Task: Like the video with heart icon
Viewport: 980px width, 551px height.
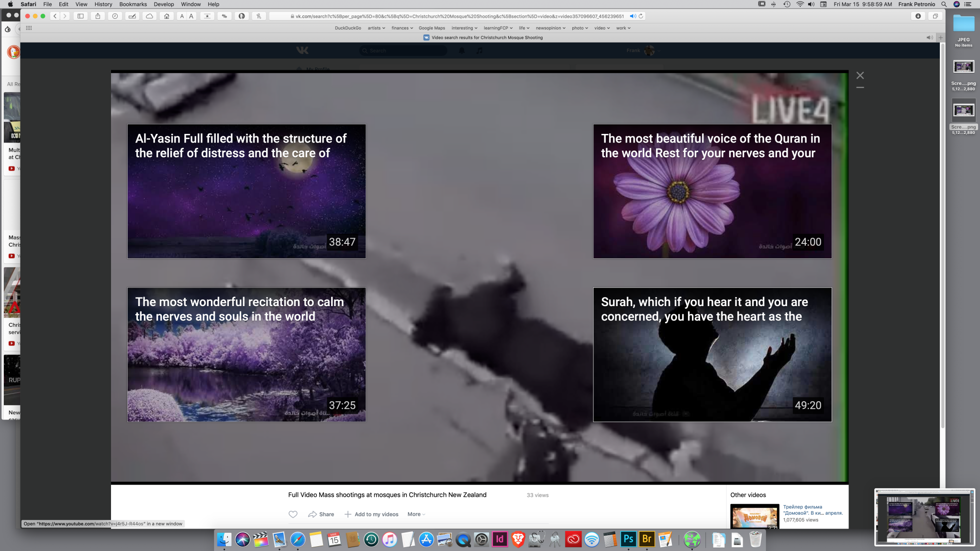Action: pyautogui.click(x=293, y=514)
